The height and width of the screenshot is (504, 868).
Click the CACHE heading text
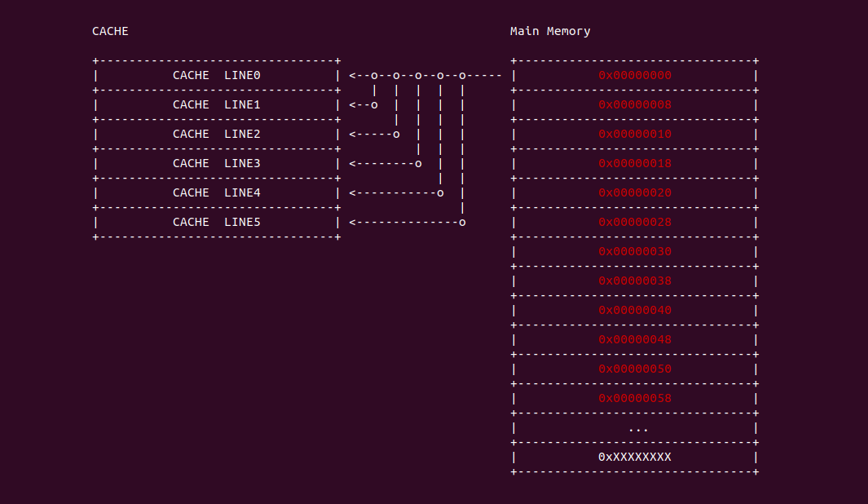pos(110,31)
